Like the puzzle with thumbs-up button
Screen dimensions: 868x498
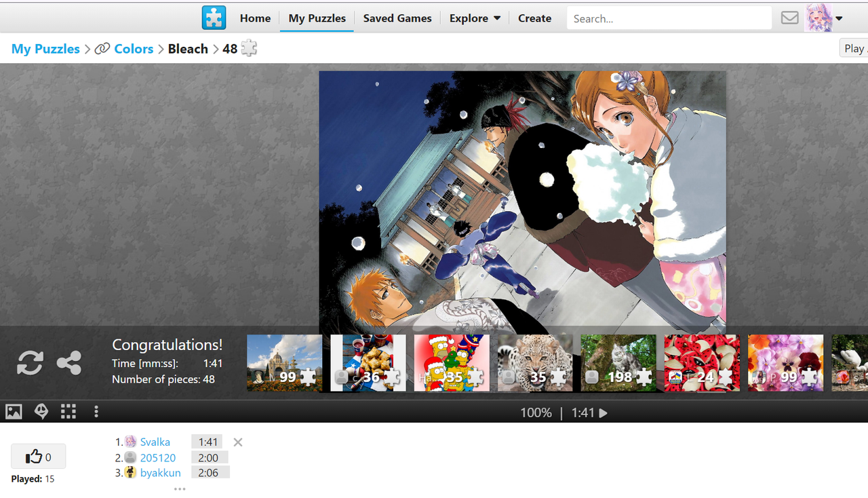point(39,457)
